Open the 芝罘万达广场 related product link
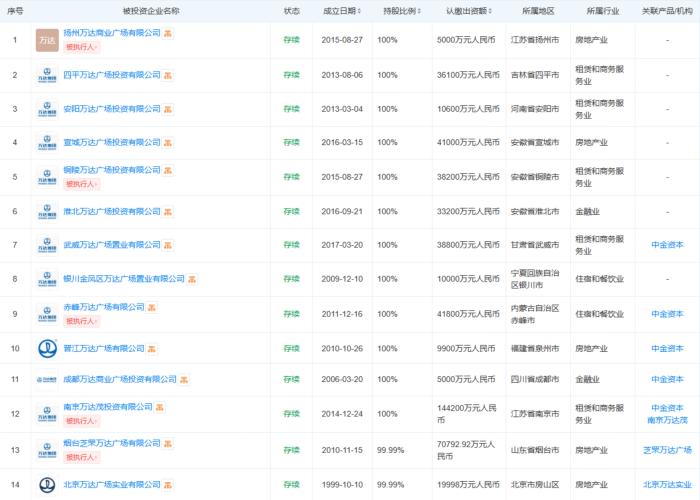 [667, 450]
